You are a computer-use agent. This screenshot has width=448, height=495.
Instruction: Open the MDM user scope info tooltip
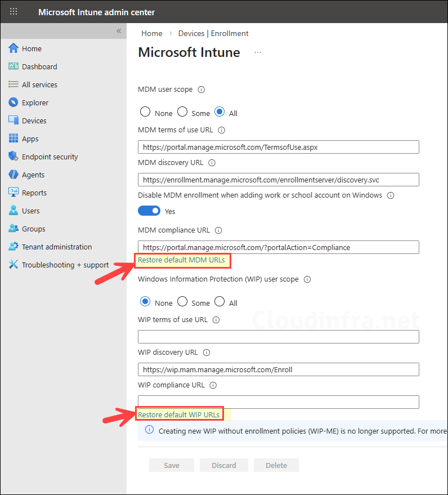click(x=202, y=90)
